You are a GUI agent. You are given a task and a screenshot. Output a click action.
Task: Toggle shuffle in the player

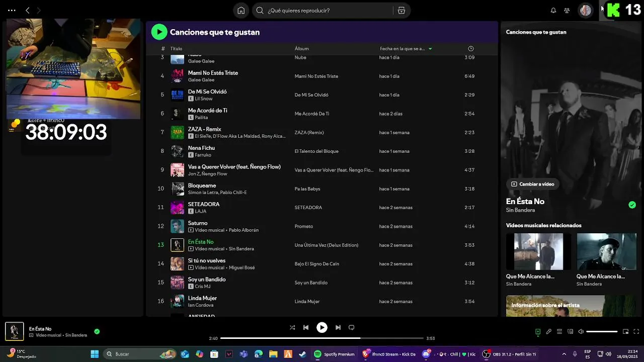292,327
